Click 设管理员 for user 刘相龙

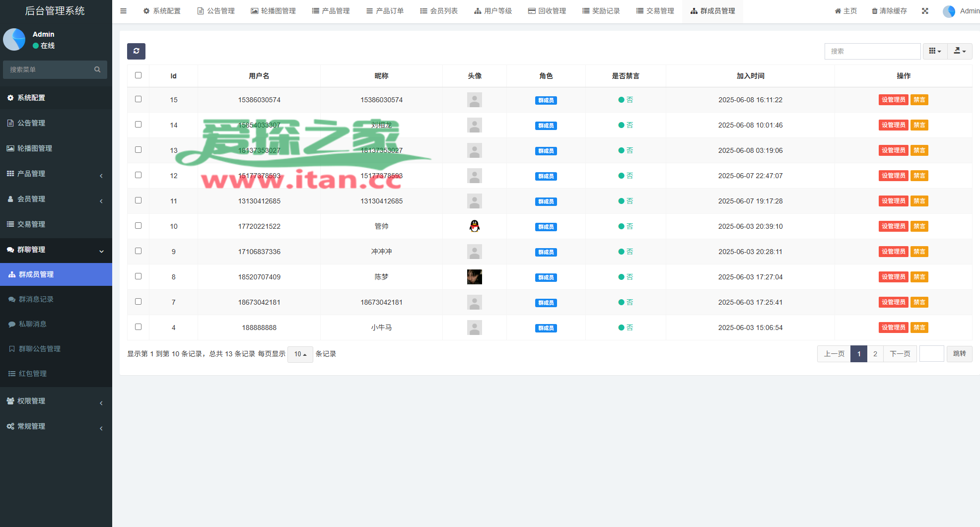click(893, 125)
